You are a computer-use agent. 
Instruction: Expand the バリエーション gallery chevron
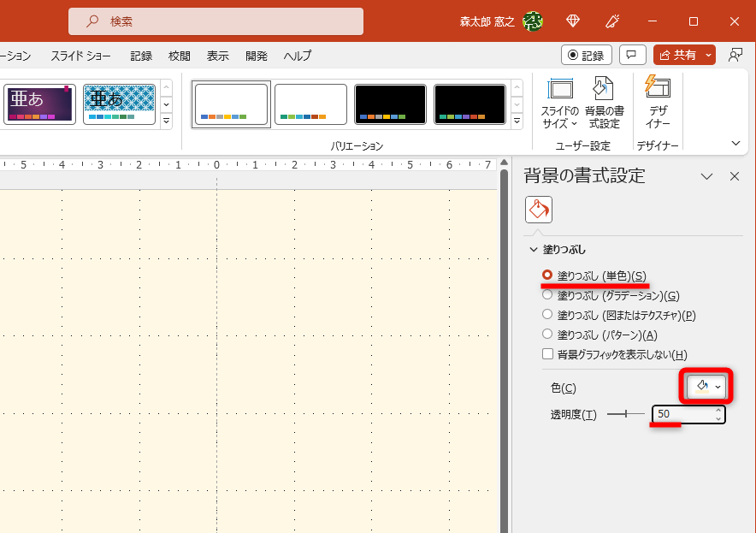pos(517,121)
